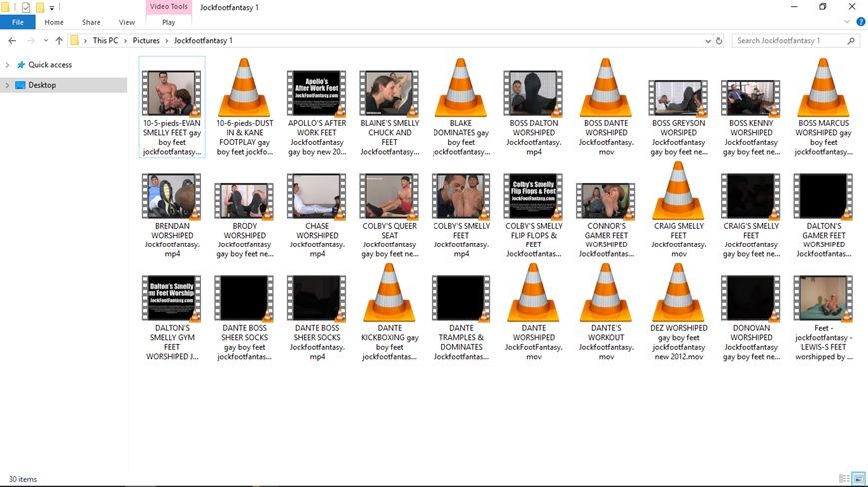This screenshot has height=487, width=868.
Task: Collapse the ribbon with the chevron
Action: click(x=846, y=22)
